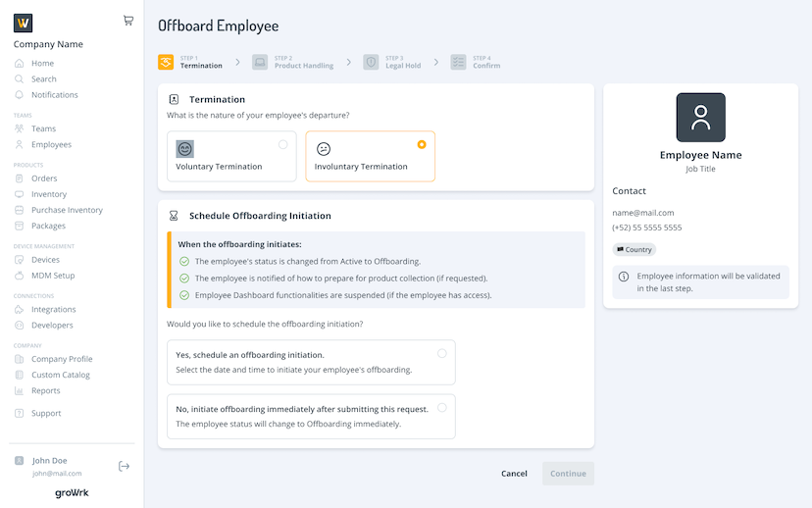This screenshot has height=508, width=812.
Task: Choose No, initiate offboarding immediately
Action: tap(442, 407)
